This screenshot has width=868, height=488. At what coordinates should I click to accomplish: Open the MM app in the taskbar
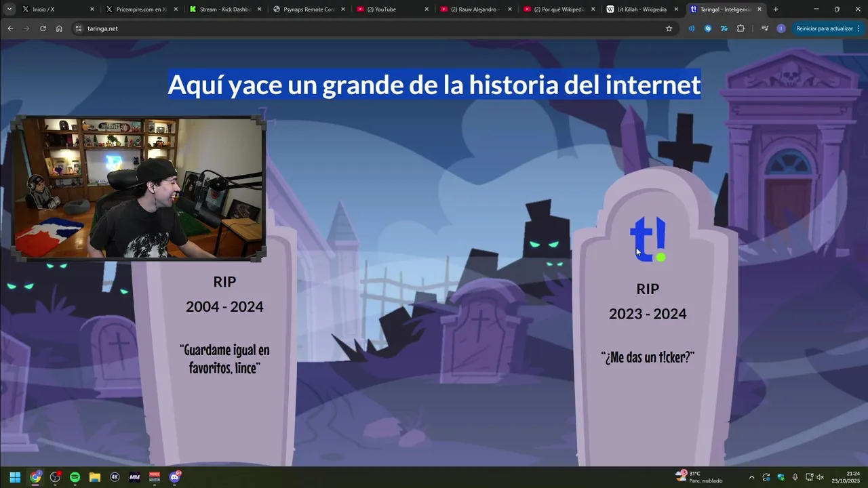(x=134, y=477)
